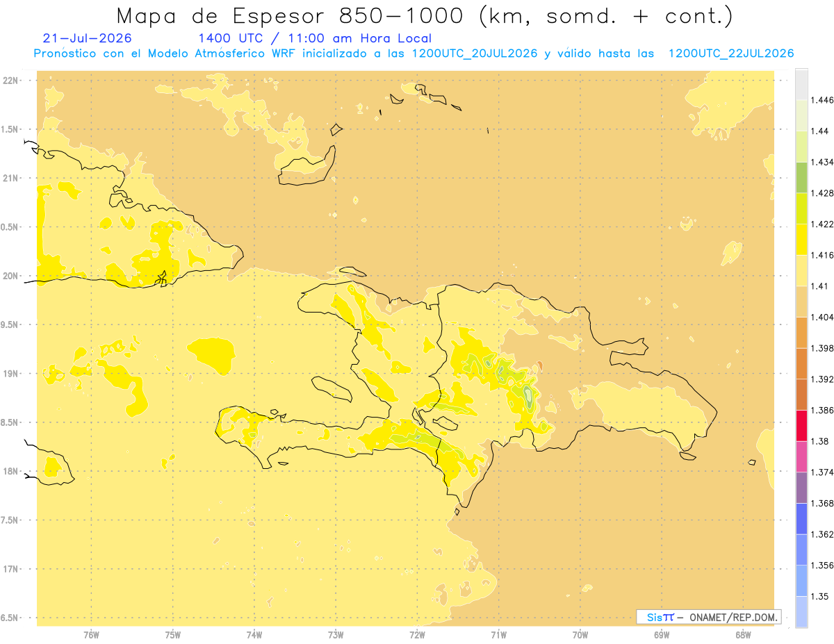The image size is (834, 644).
Task: Select the legend value 1.392
Action: (x=824, y=379)
